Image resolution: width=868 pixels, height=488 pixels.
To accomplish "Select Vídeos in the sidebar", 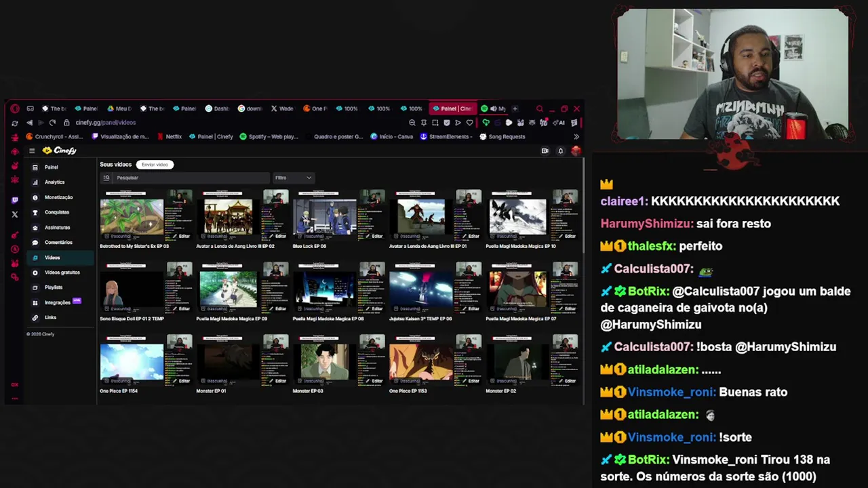I will coord(60,258).
